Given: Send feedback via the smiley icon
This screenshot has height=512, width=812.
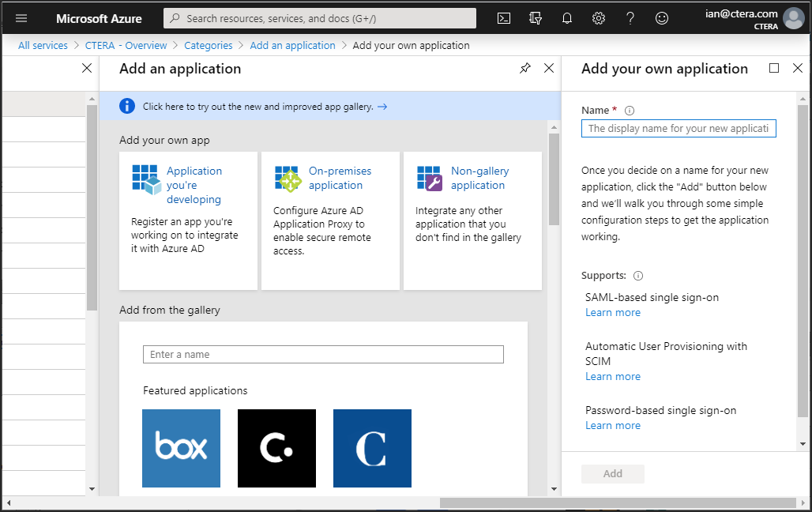Looking at the screenshot, I should coord(662,19).
